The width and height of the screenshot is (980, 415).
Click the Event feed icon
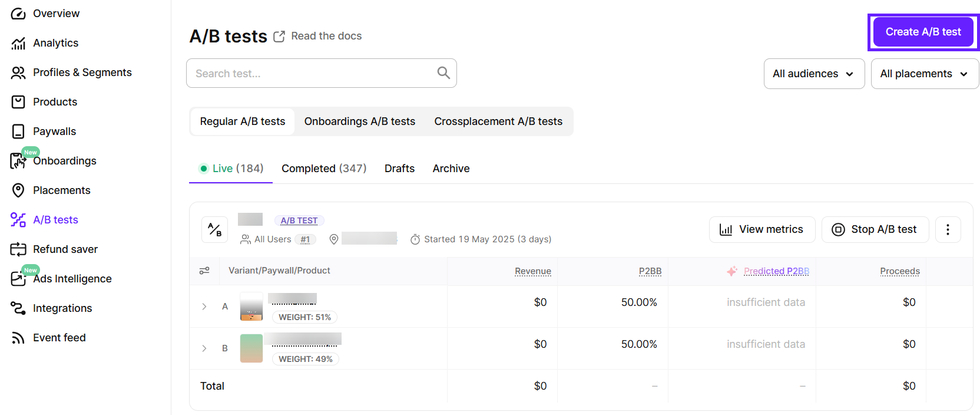[18, 338]
